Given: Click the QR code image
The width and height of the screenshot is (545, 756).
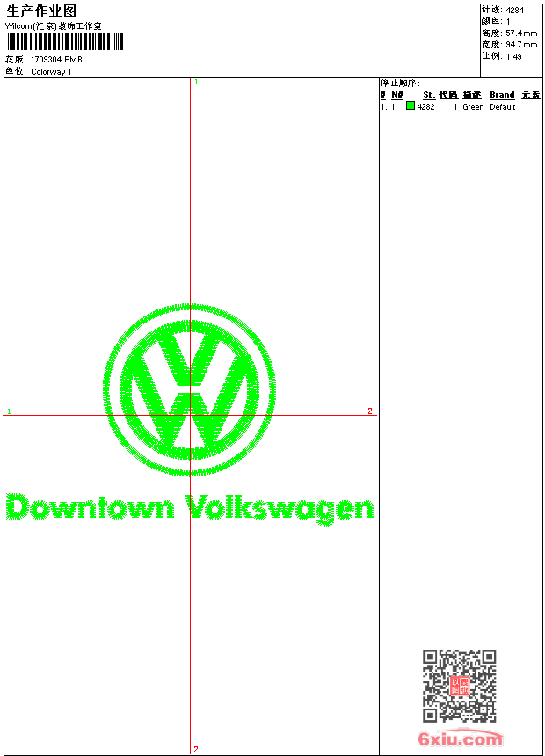Looking at the screenshot, I should point(460,686).
